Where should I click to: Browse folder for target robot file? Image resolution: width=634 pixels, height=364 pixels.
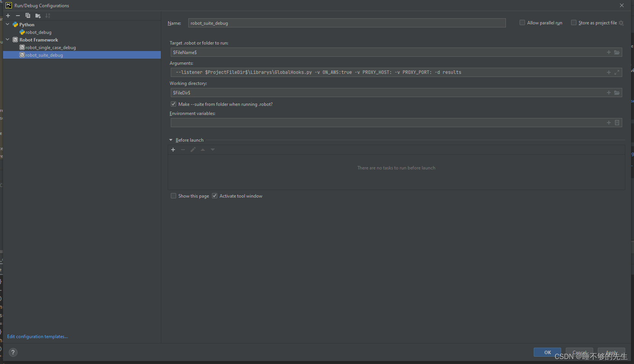pyautogui.click(x=616, y=52)
